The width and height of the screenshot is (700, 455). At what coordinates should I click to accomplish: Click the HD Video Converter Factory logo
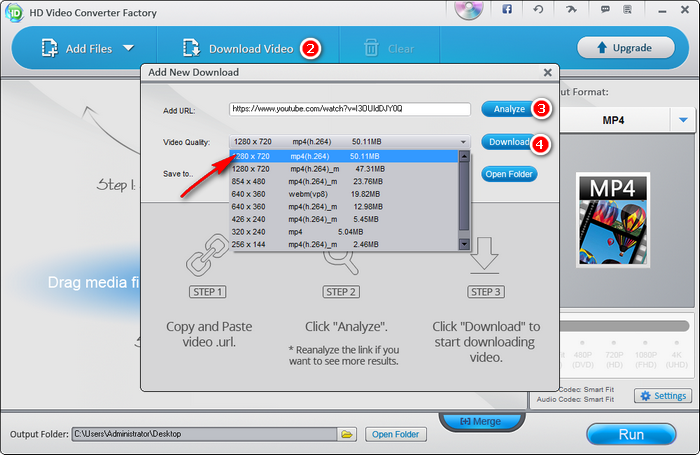coord(14,13)
